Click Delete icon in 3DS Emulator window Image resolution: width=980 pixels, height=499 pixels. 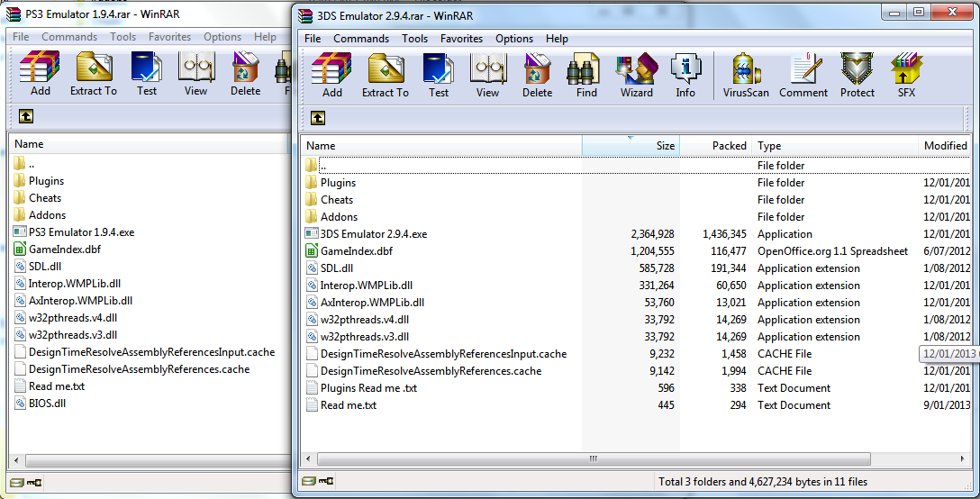(x=537, y=75)
